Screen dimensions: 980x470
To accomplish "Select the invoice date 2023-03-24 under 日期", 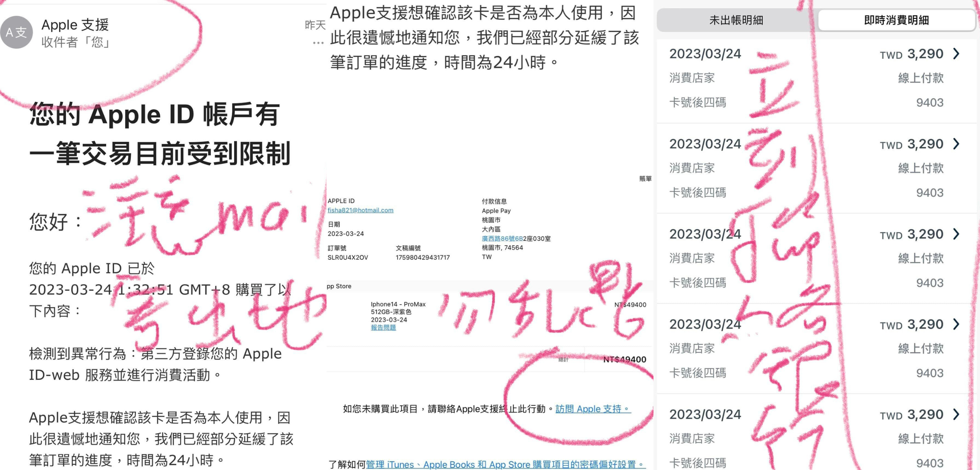I will (x=345, y=234).
